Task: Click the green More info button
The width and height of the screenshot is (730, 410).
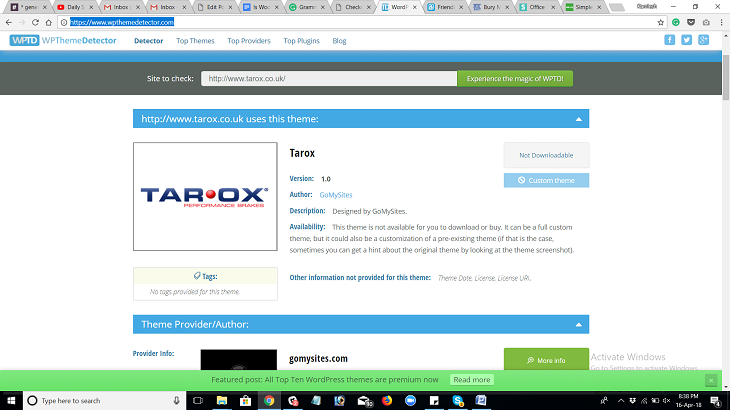Action: click(546, 360)
